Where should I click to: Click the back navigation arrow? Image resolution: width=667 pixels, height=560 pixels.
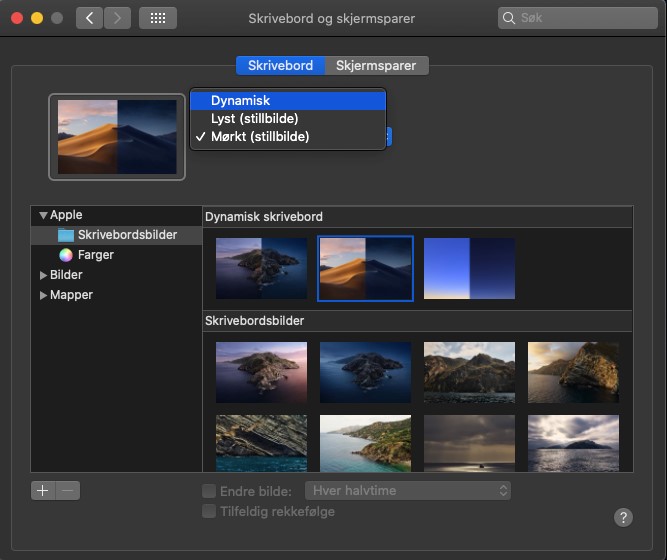pyautogui.click(x=89, y=18)
